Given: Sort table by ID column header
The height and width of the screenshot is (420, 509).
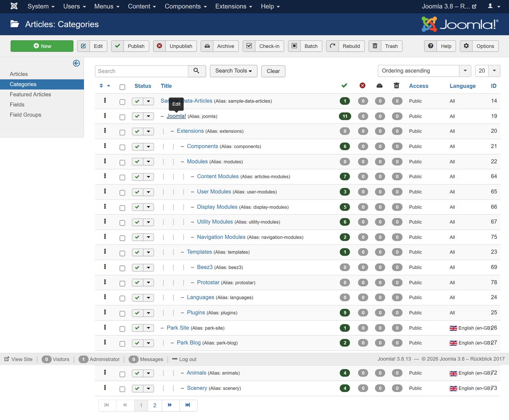Looking at the screenshot, I should [494, 86].
